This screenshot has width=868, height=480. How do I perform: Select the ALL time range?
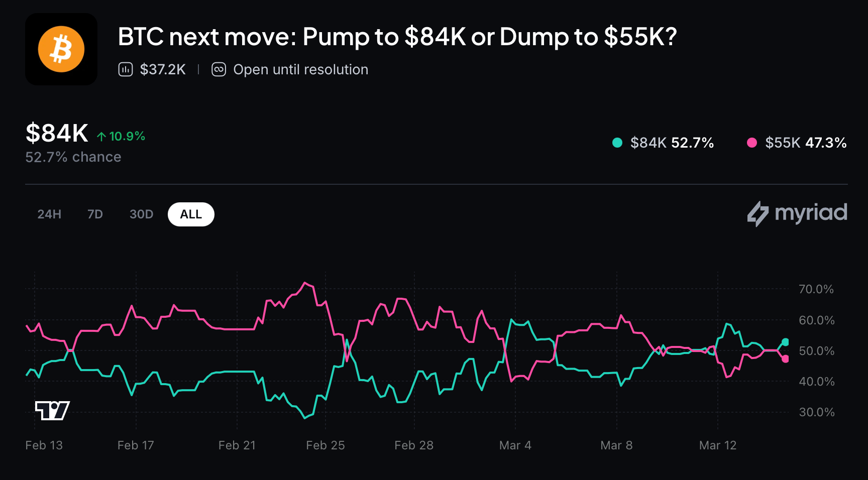[x=191, y=214]
